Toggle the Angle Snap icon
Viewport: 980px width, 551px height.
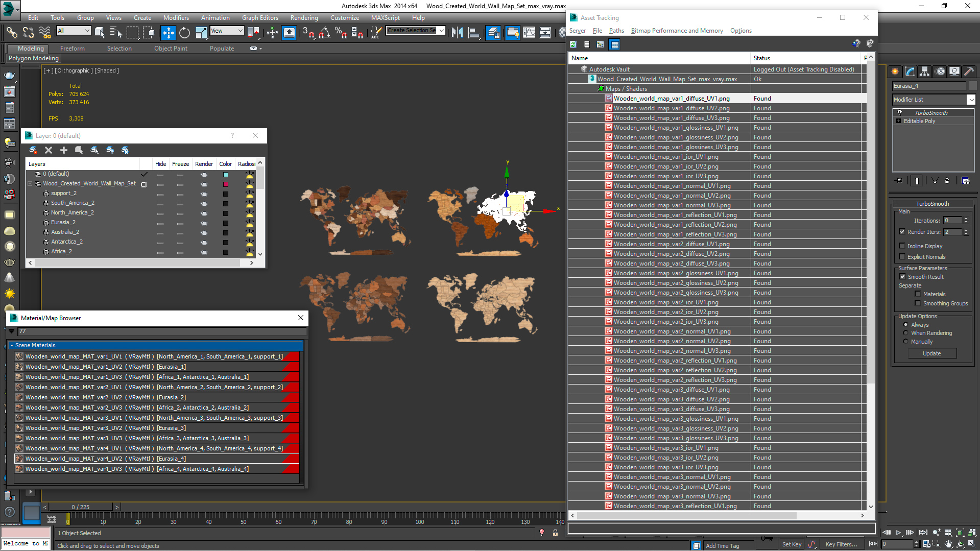pos(324,33)
